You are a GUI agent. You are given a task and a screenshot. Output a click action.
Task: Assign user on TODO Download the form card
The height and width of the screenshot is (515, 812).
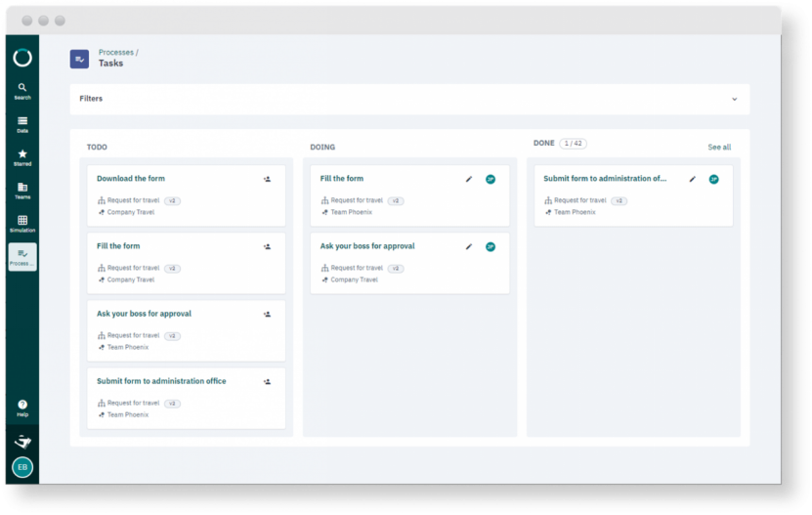[x=267, y=179]
